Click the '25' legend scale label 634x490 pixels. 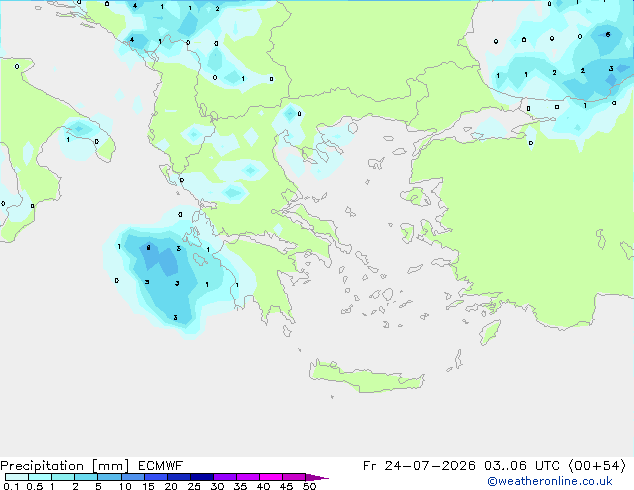pos(194,486)
